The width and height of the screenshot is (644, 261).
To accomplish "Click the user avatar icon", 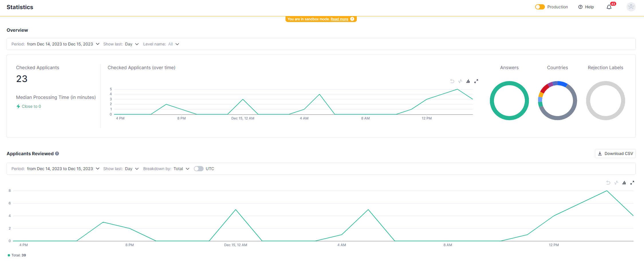I will point(631,7).
